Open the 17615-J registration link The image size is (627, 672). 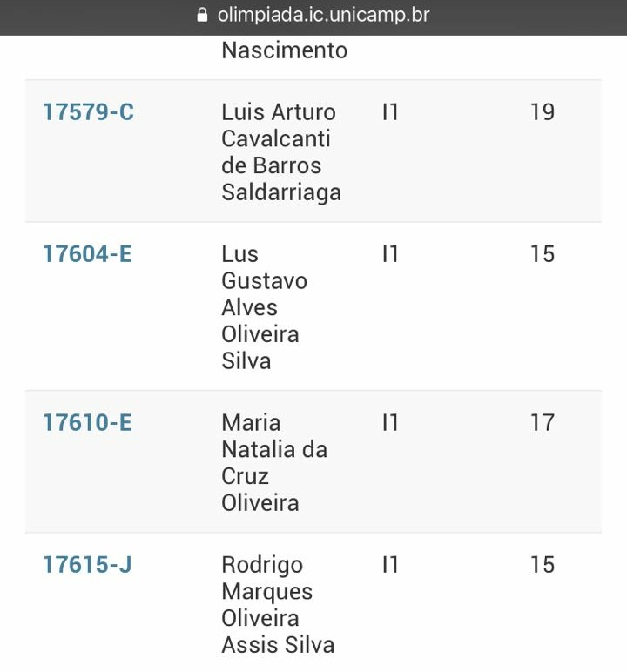pos(88,565)
